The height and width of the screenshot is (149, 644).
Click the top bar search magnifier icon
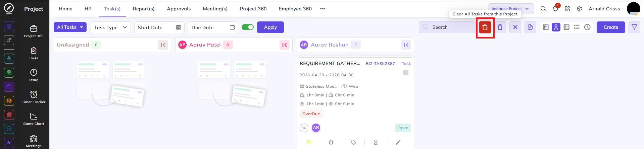pyautogui.click(x=543, y=9)
